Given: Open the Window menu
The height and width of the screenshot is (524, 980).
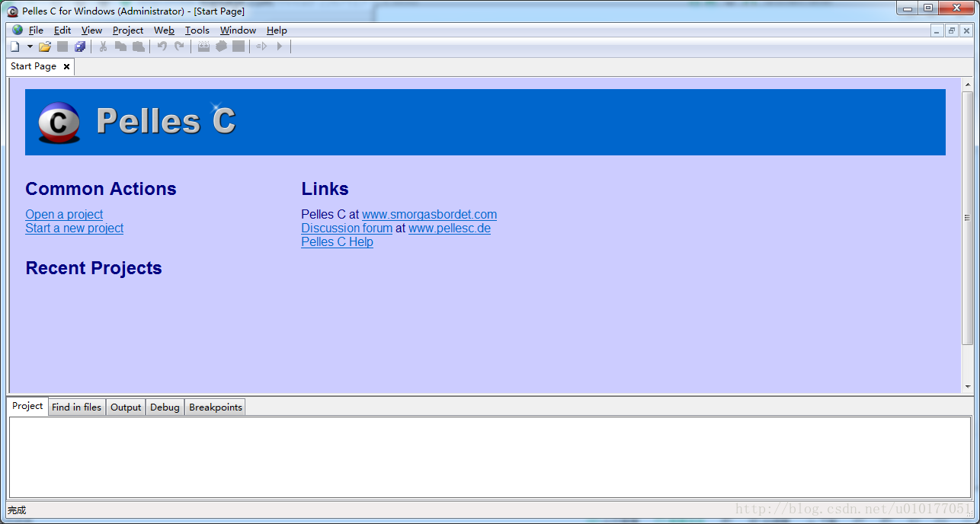Looking at the screenshot, I should (238, 30).
